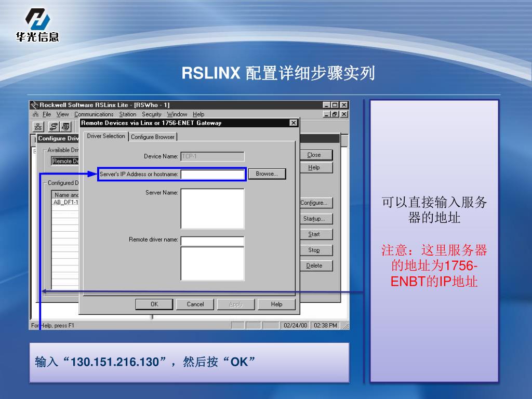Open the Help menu in menu bar
This screenshot has width=532, height=399.
[198, 114]
